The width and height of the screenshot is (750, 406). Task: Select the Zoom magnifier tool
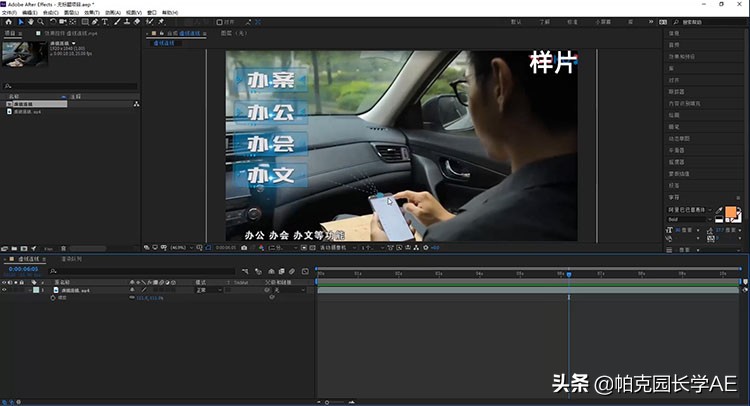click(41, 22)
